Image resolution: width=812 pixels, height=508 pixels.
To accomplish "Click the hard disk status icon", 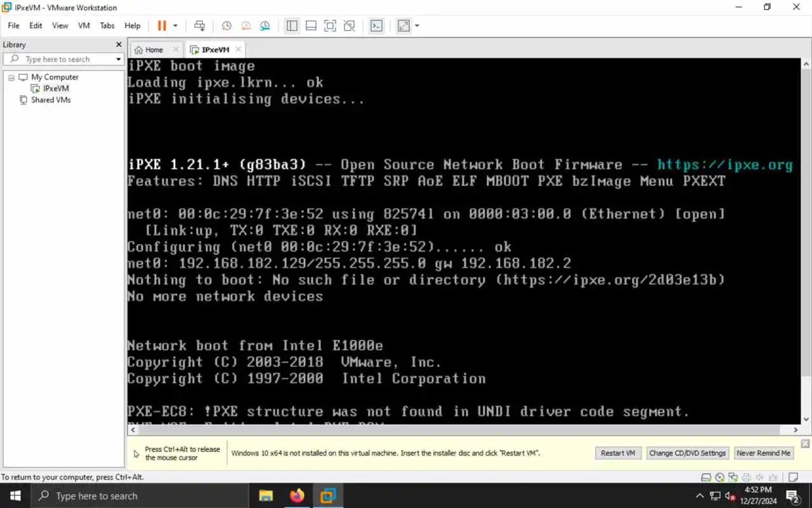I will pyautogui.click(x=705, y=477).
